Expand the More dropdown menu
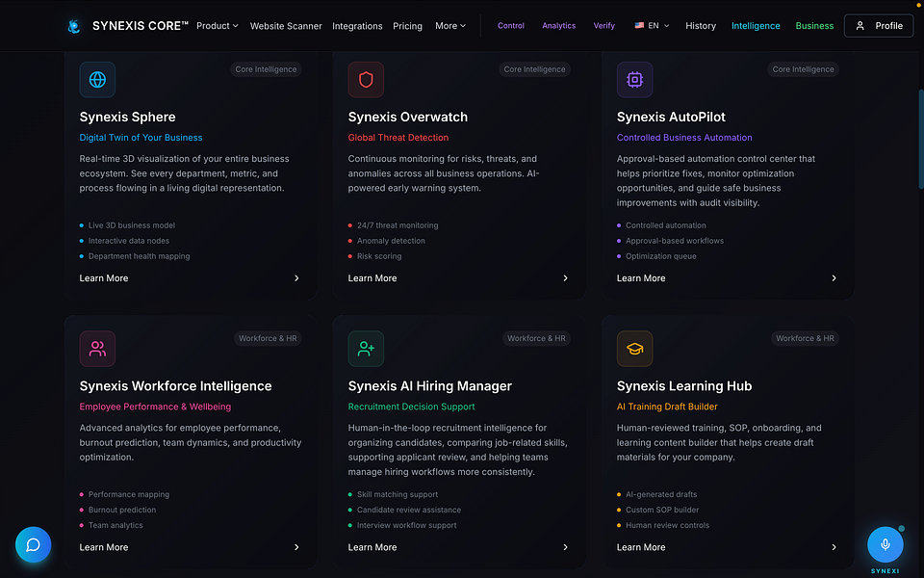 click(x=450, y=26)
